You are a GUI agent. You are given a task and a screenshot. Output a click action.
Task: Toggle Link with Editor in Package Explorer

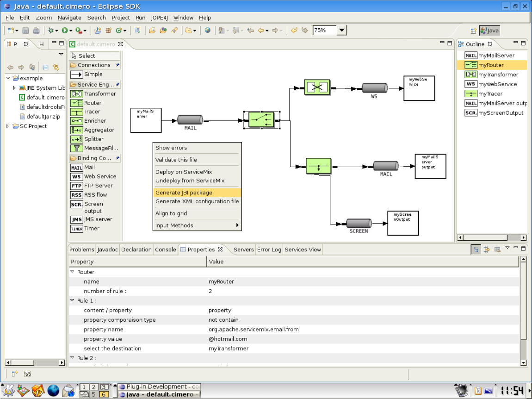pyautogui.click(x=56, y=67)
